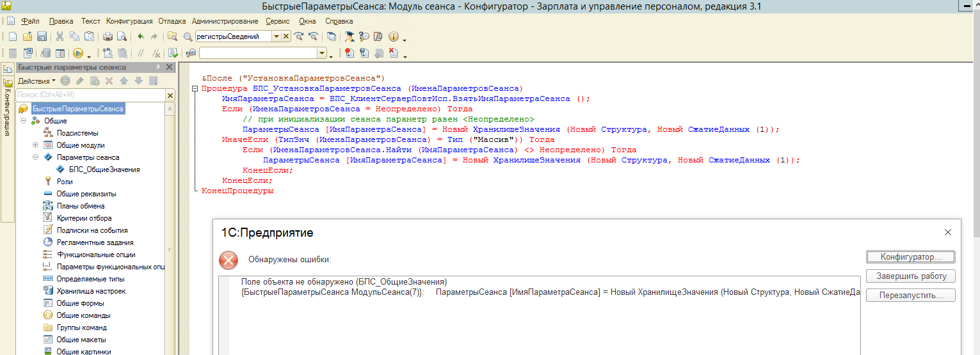Click the Copy toolbar icon
Viewport: 980px width, 355px height.
pyautogui.click(x=74, y=36)
